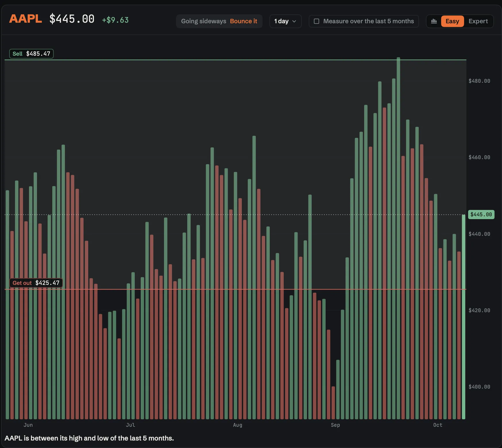Click the Sep month label
The image size is (502, 448).
click(x=335, y=425)
